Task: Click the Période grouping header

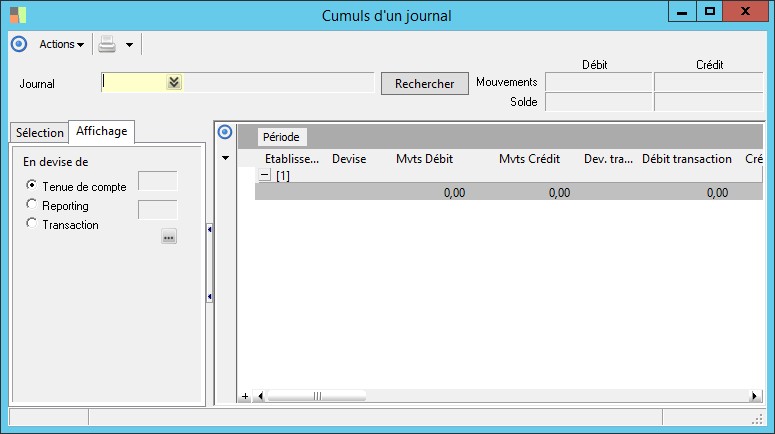Action: [281, 137]
